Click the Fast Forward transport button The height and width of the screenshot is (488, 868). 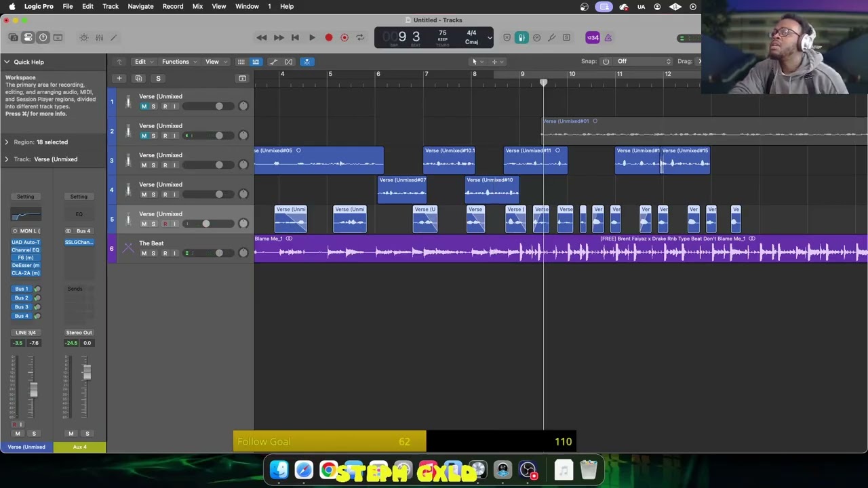click(x=278, y=37)
